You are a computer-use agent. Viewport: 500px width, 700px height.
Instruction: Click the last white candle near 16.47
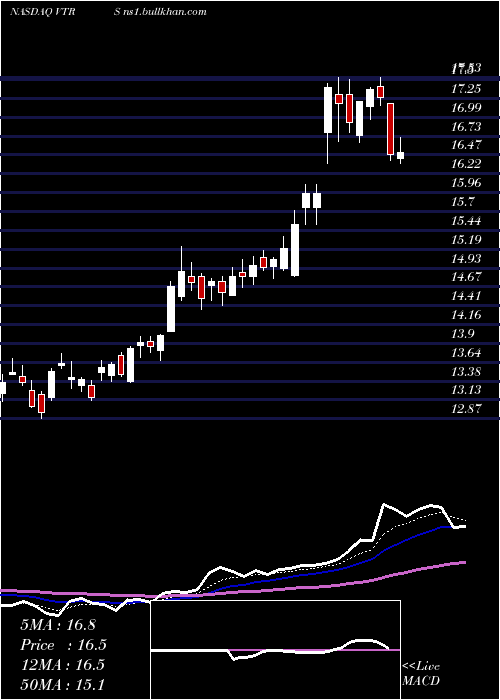point(400,155)
